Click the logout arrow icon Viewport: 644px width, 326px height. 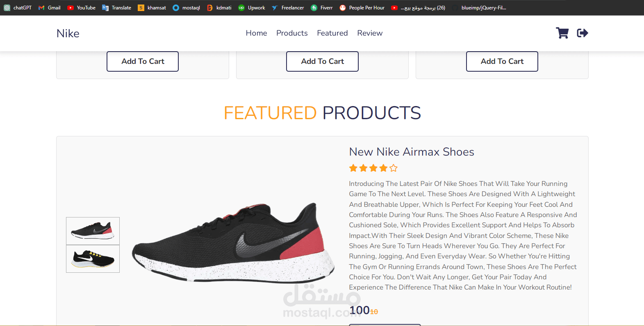[x=583, y=33]
